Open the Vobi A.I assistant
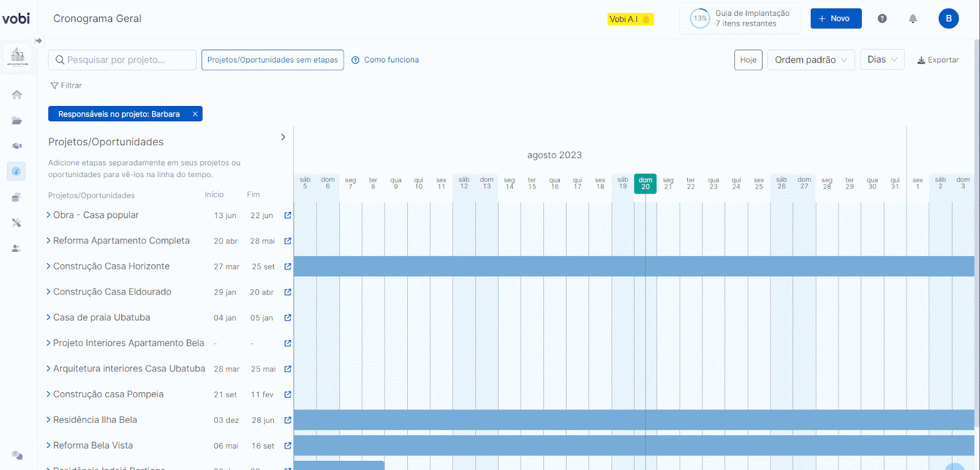 coord(630,19)
